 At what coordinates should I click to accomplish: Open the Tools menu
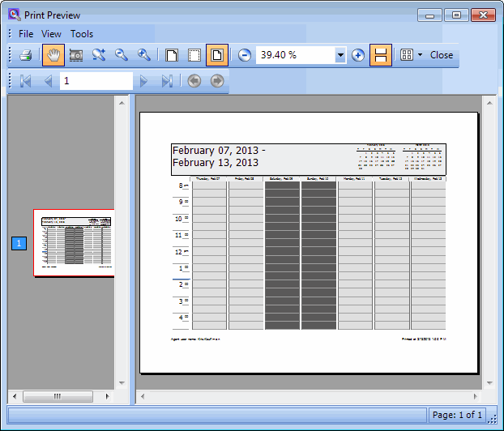[82, 34]
